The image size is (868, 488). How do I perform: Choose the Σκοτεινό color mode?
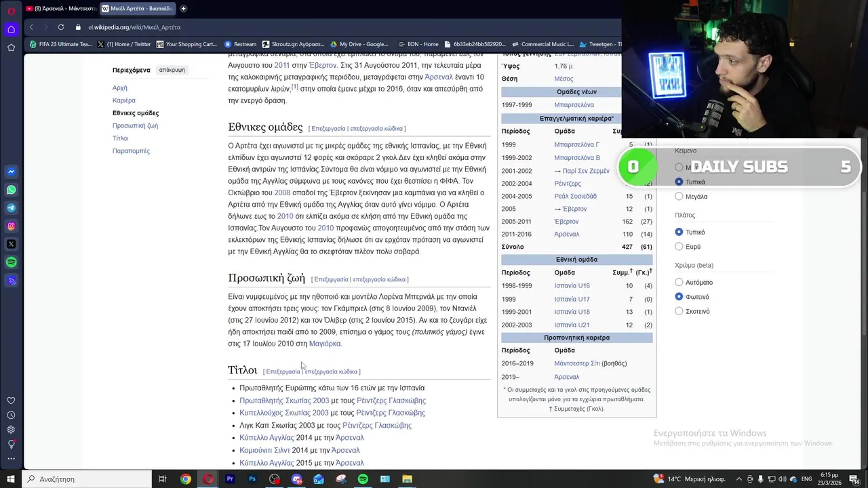(x=679, y=311)
